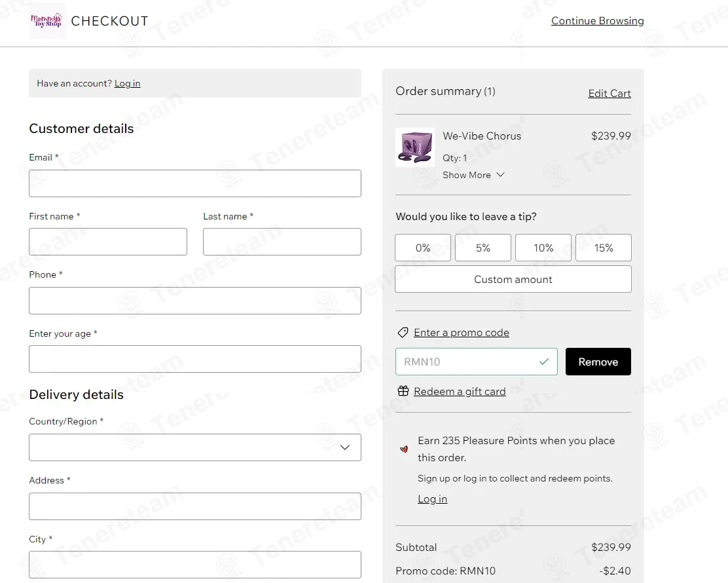Focus the Email input field
Viewport: 728px width, 583px height.
[x=195, y=183]
